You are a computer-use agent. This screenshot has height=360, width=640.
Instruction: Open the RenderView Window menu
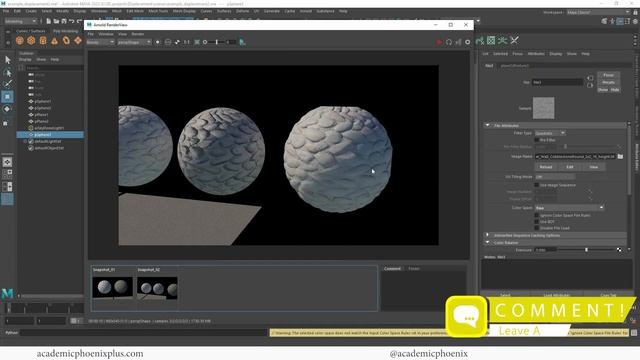click(x=106, y=34)
